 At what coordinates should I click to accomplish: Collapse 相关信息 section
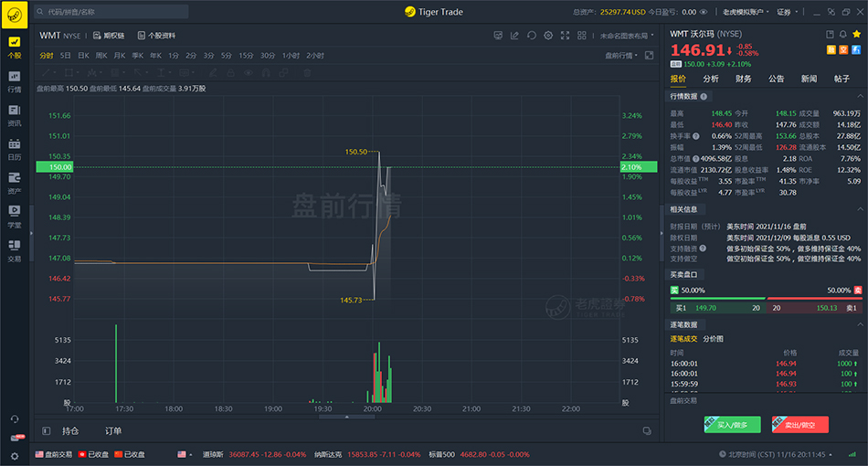[861, 209]
